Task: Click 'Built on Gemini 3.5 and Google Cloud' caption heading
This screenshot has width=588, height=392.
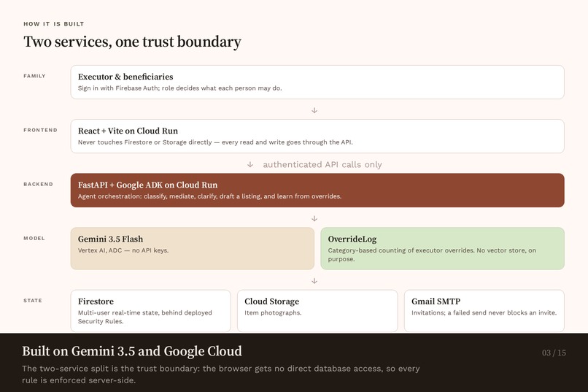Action: point(132,351)
